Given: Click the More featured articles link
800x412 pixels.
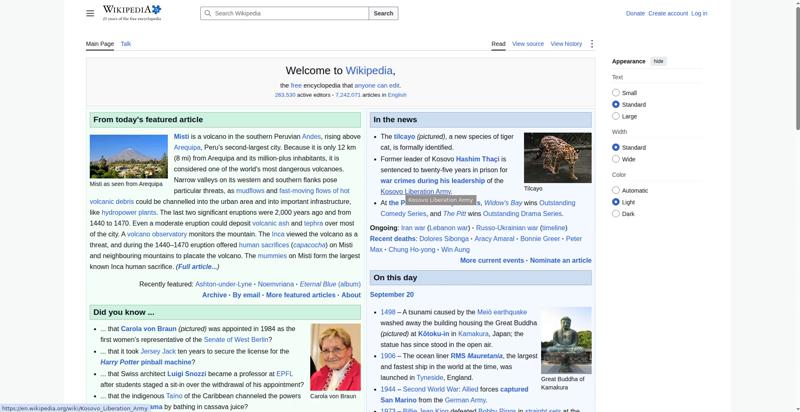Looking at the screenshot, I should (x=301, y=295).
